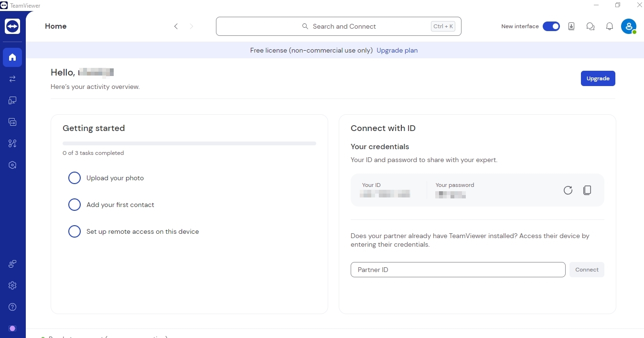Click the Connect button
This screenshot has width=644, height=338.
pyautogui.click(x=587, y=270)
